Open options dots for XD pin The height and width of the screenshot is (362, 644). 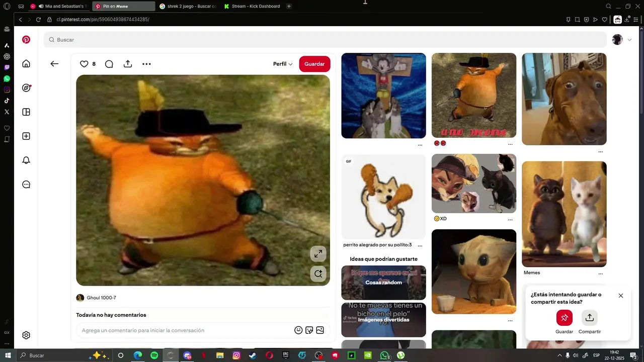510,220
